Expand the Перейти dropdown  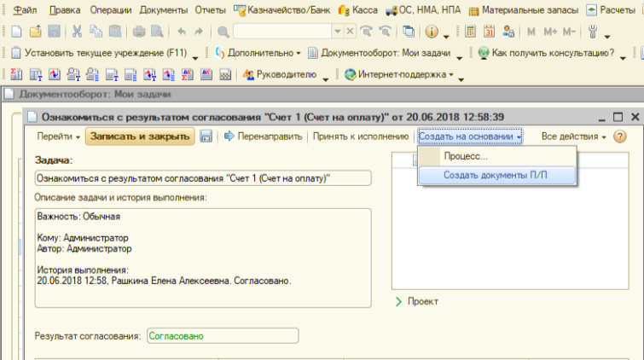point(59,136)
